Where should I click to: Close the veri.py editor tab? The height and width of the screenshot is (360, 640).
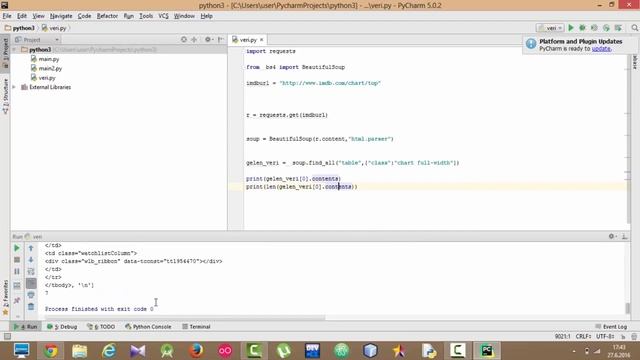262,40
